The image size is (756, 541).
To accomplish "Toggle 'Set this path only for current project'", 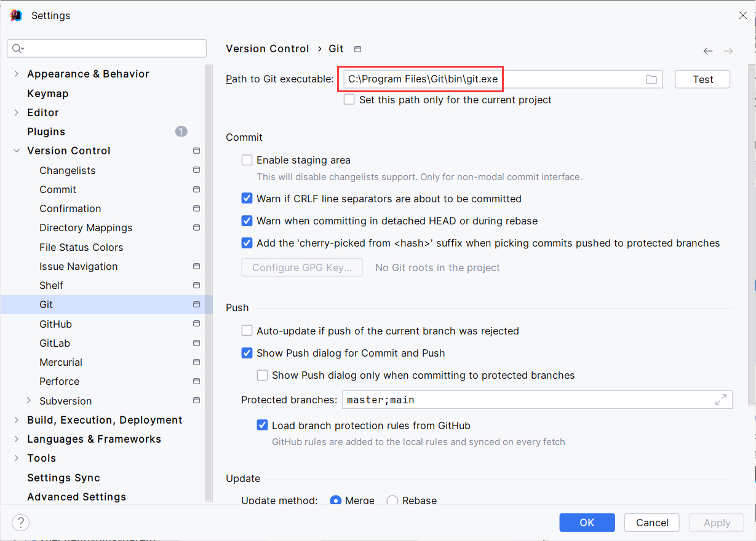I will [x=349, y=100].
